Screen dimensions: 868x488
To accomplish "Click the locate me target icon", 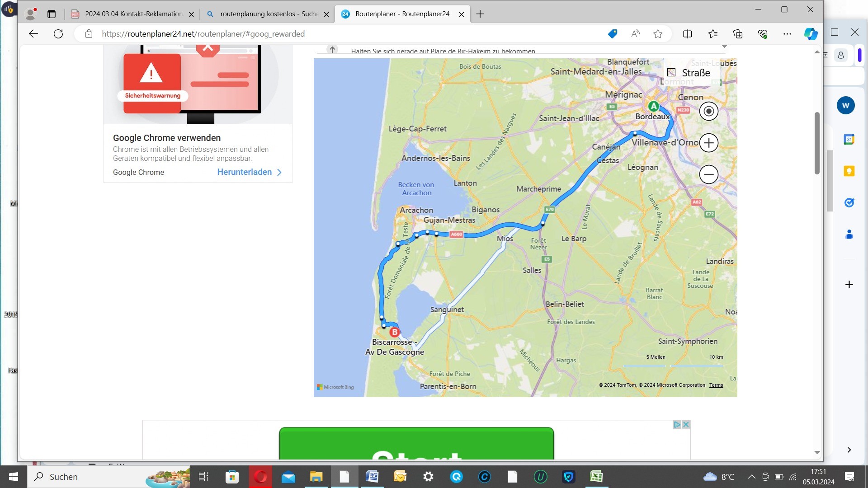I will point(708,111).
